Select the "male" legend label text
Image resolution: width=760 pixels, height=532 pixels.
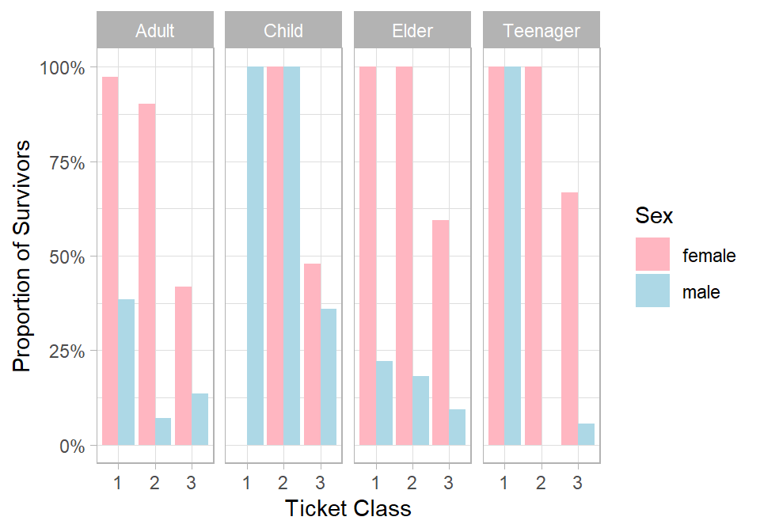(x=701, y=292)
